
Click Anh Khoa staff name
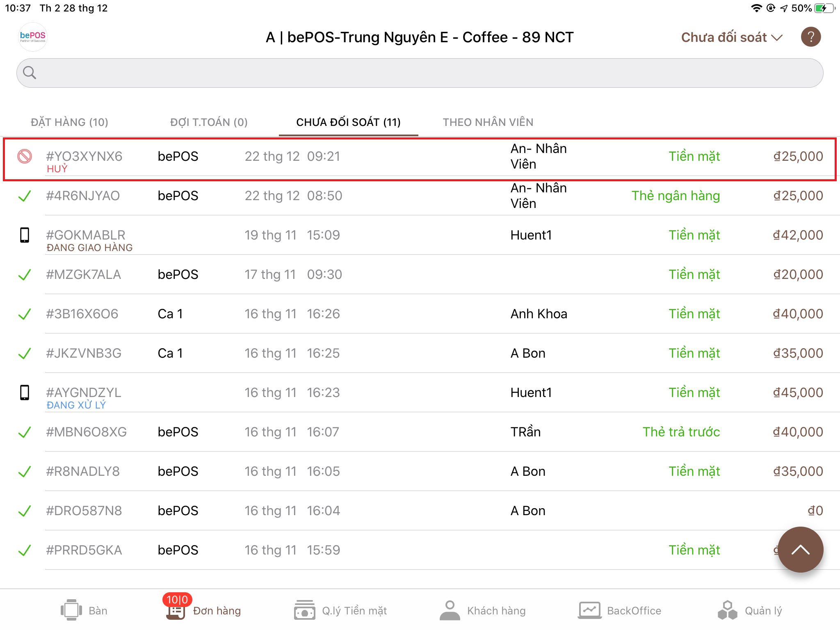[539, 314]
